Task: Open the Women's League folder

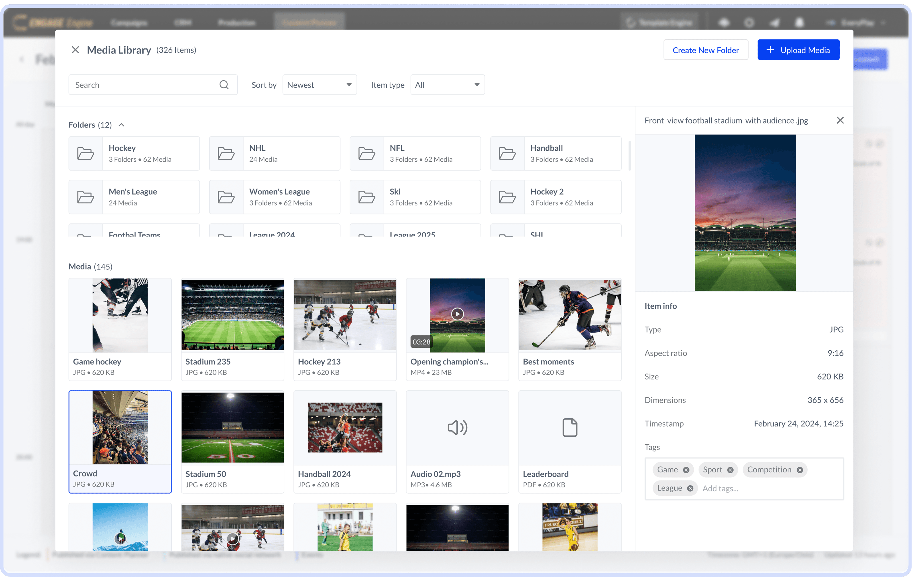Action: (275, 197)
